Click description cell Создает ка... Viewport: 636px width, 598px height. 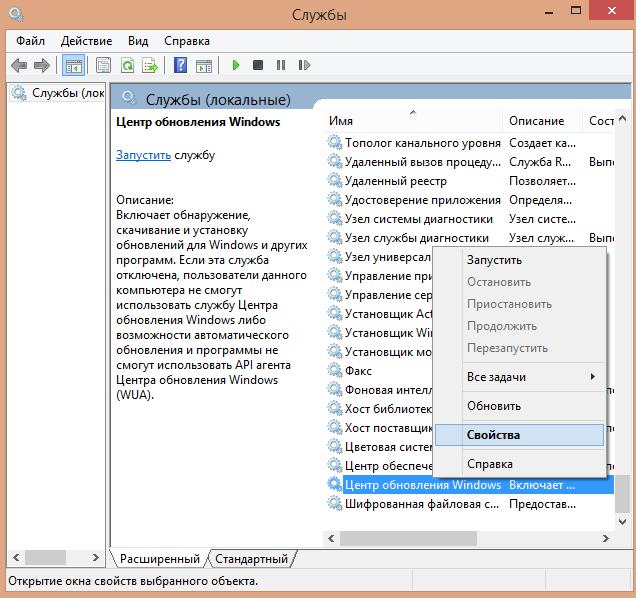pos(542,143)
